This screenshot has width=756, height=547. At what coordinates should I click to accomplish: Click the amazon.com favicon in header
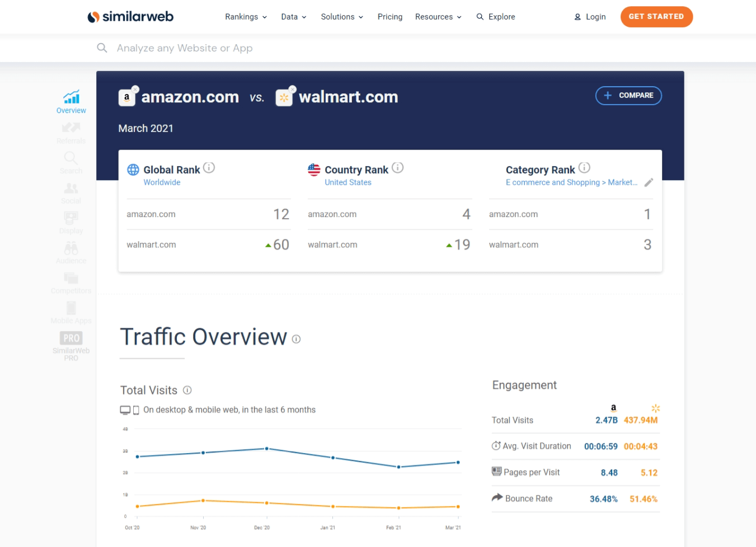tap(127, 98)
